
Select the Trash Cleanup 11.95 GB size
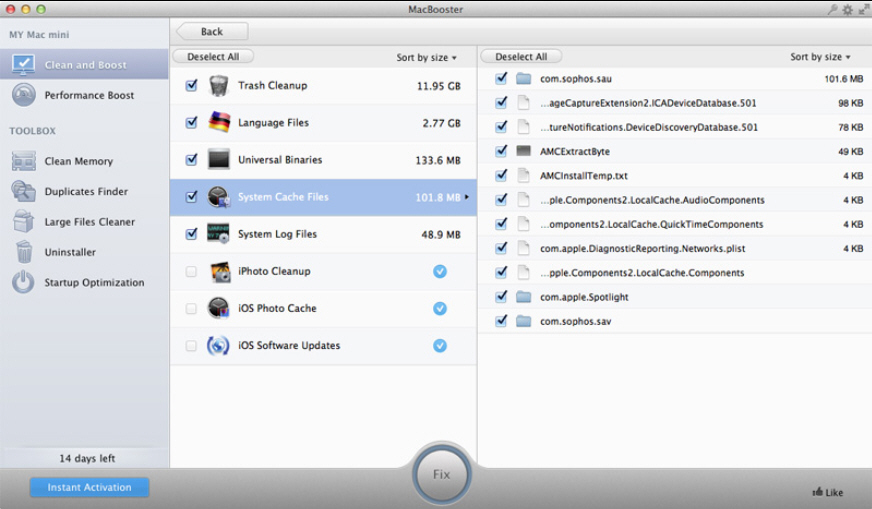tap(439, 86)
